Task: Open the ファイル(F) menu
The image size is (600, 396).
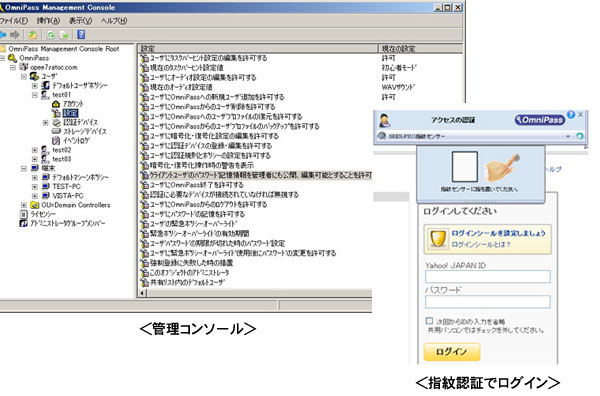Action: click(14, 21)
